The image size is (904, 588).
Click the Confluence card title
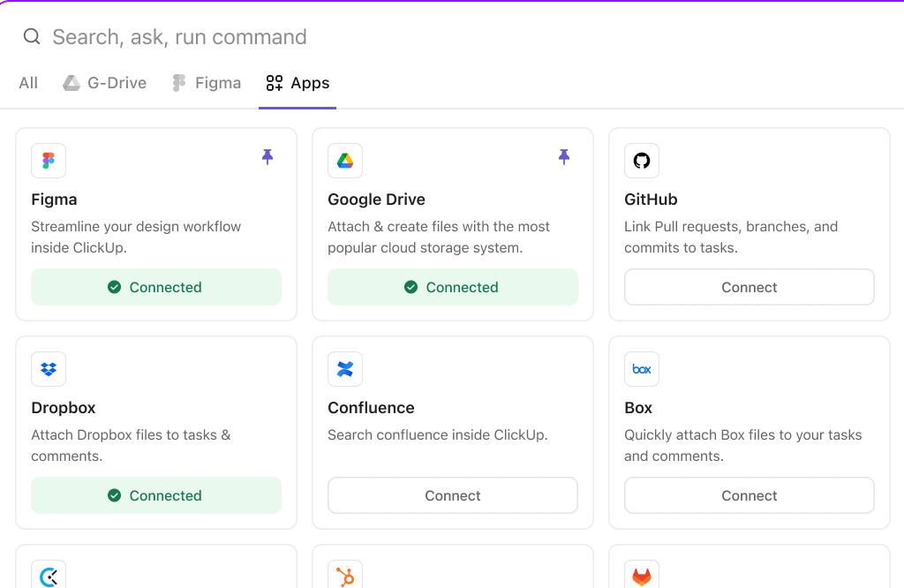(372, 408)
